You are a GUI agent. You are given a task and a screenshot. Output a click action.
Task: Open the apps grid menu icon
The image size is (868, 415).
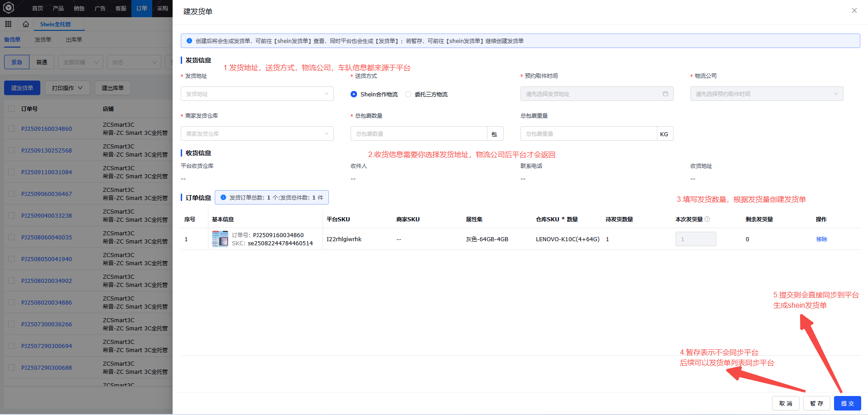(8, 24)
